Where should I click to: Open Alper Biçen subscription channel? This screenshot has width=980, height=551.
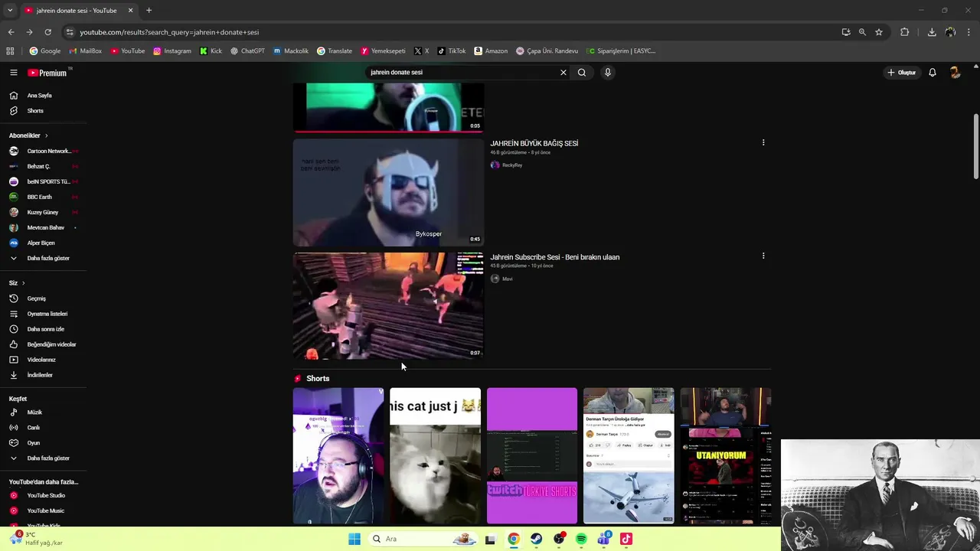(43, 243)
